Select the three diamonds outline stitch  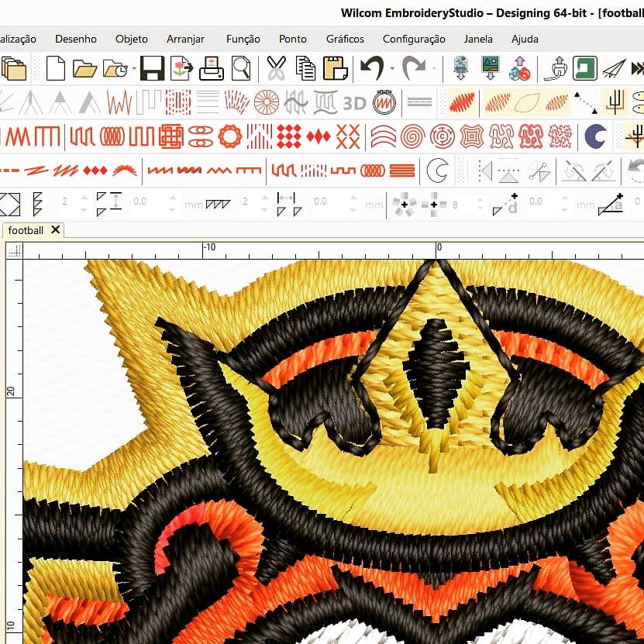pyautogui.click(x=95, y=170)
